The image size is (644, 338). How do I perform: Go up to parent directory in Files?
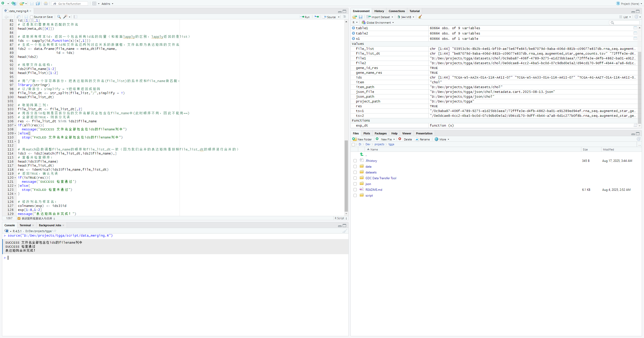click(x=362, y=154)
